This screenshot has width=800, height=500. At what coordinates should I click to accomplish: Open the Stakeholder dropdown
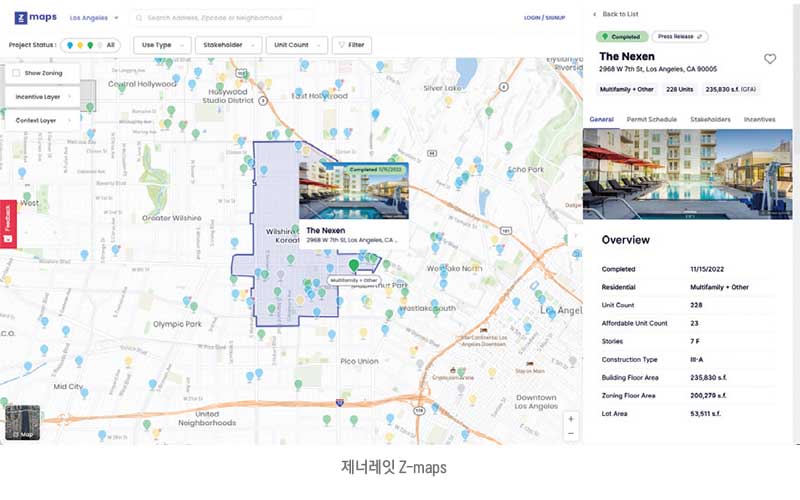pyautogui.click(x=228, y=45)
